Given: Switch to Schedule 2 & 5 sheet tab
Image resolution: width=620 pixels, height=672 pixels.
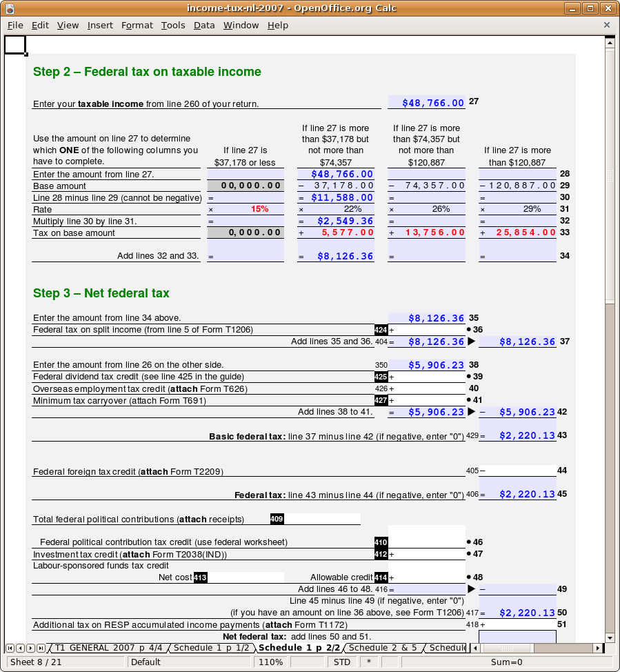Looking at the screenshot, I should (x=383, y=648).
